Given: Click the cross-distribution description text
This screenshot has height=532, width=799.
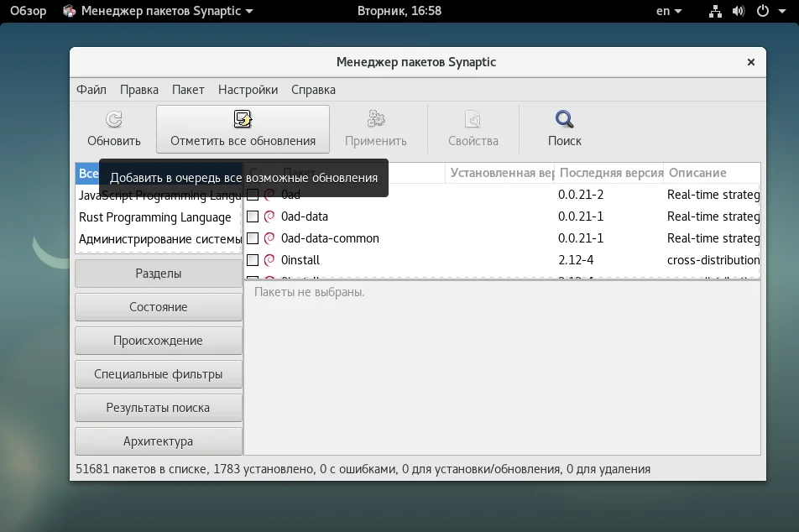Looking at the screenshot, I should [x=713, y=260].
